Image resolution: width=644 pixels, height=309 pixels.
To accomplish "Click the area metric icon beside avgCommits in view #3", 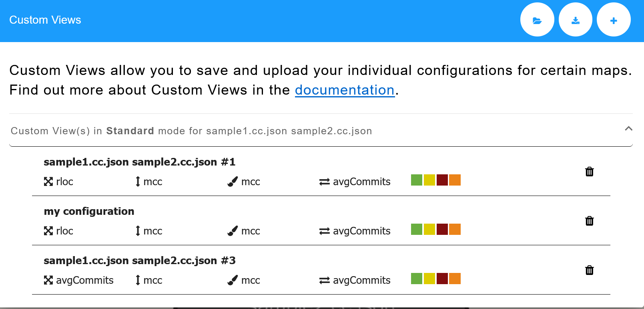I will pos(48,280).
